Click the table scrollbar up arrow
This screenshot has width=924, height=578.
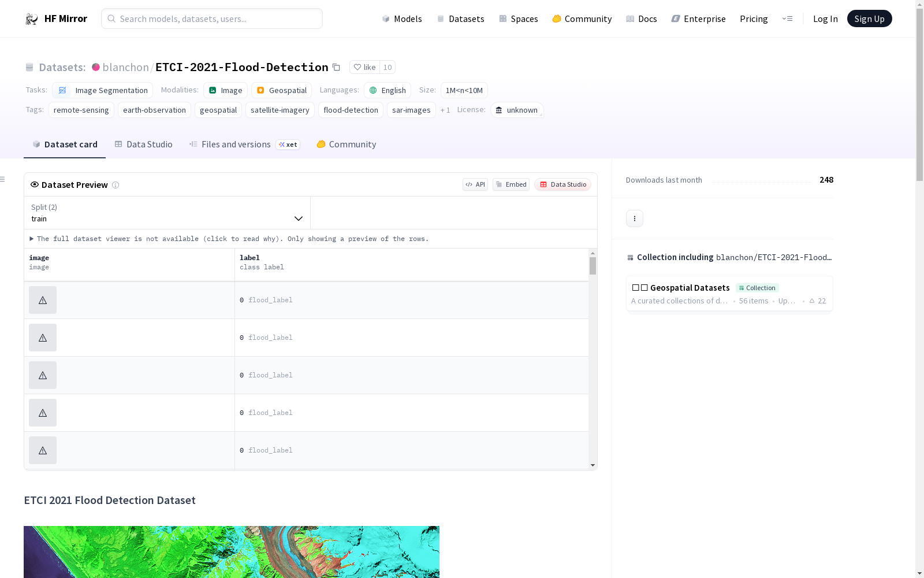[593, 253]
